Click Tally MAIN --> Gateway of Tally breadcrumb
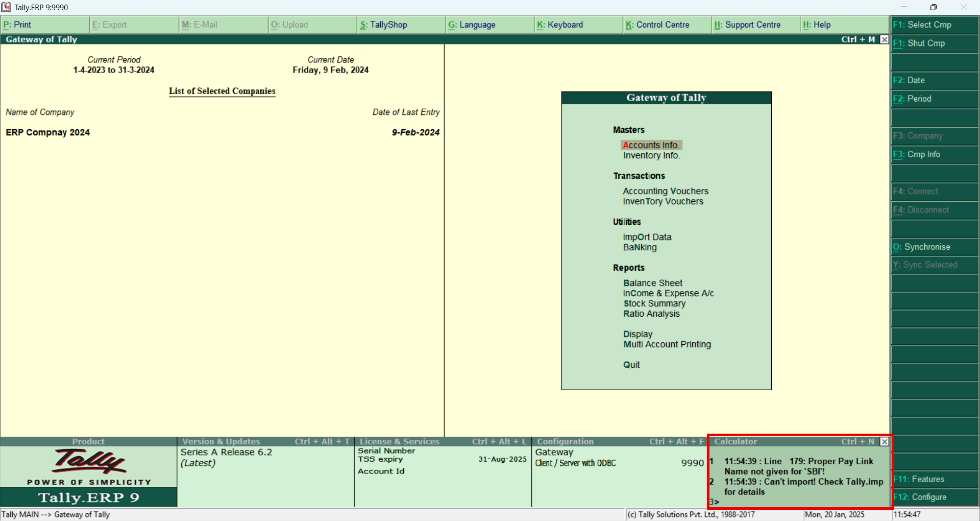 56,515
